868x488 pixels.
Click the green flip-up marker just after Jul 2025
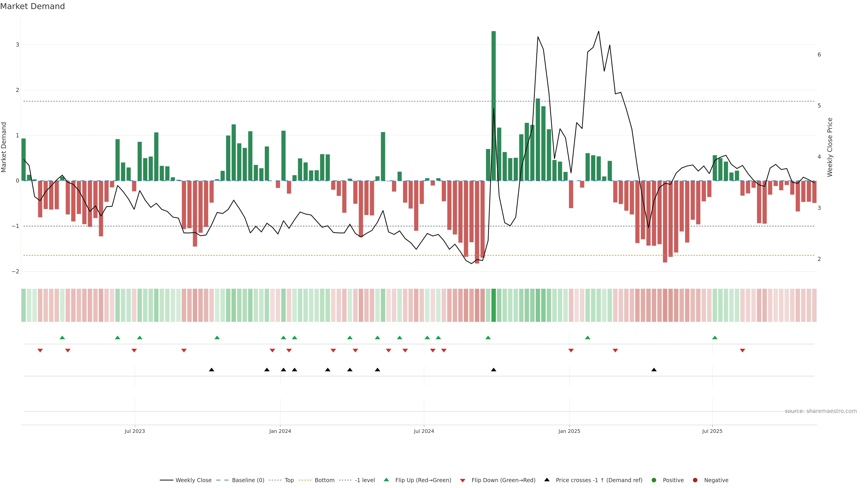tap(715, 338)
